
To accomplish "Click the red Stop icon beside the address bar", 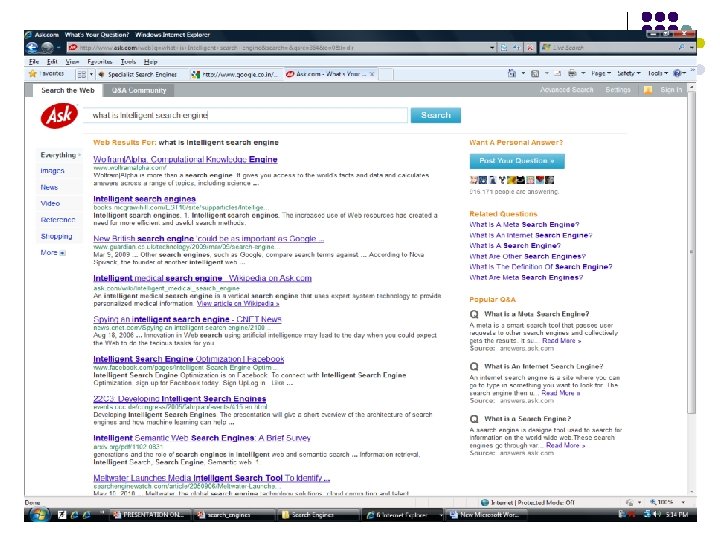I will (530, 47).
